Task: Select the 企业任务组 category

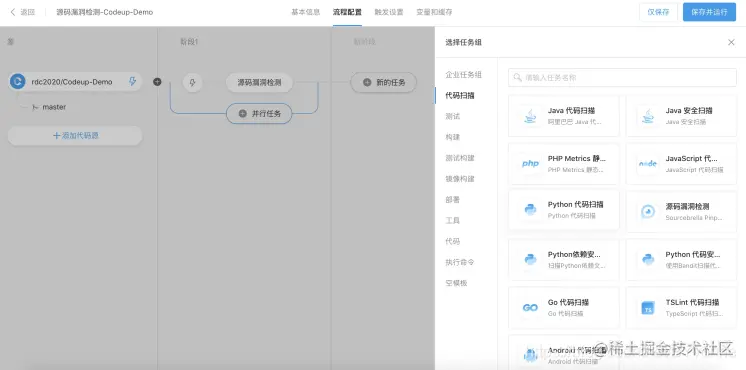Action: tap(463, 75)
